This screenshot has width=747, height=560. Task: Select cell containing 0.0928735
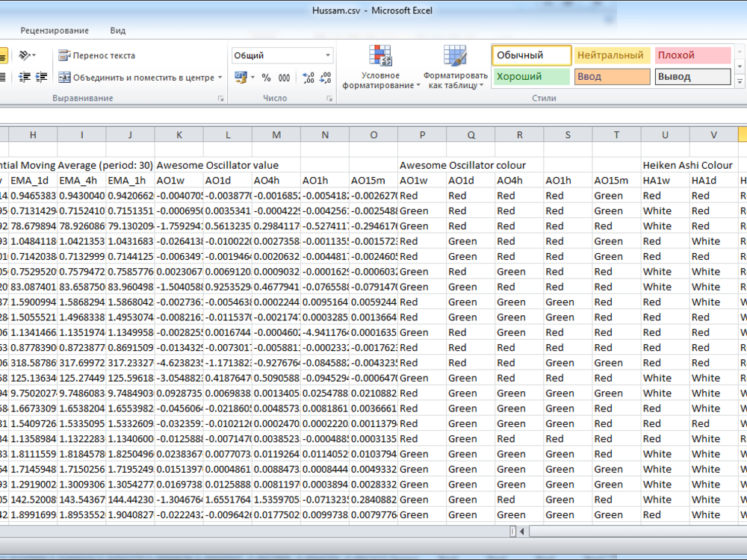tap(179, 393)
